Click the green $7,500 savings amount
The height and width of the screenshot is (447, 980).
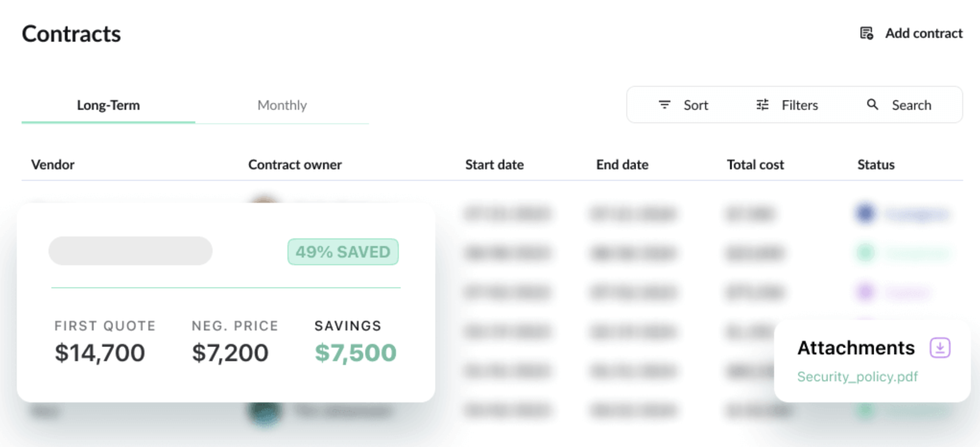click(x=355, y=353)
